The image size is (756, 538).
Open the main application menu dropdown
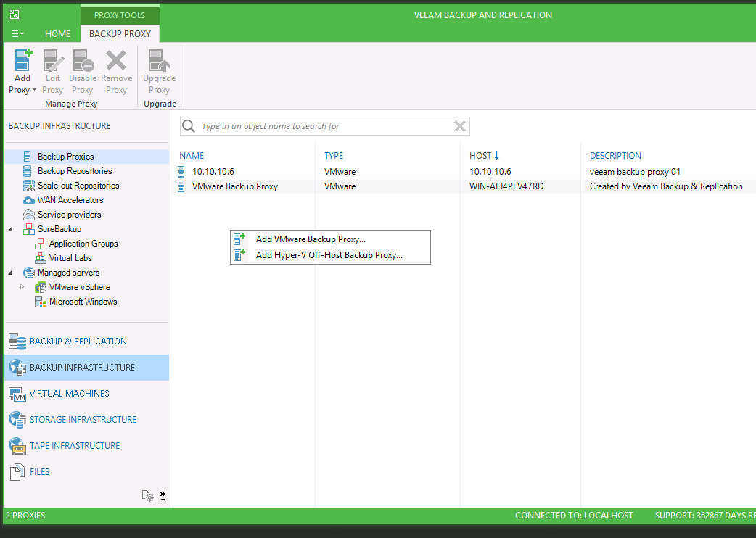18,33
